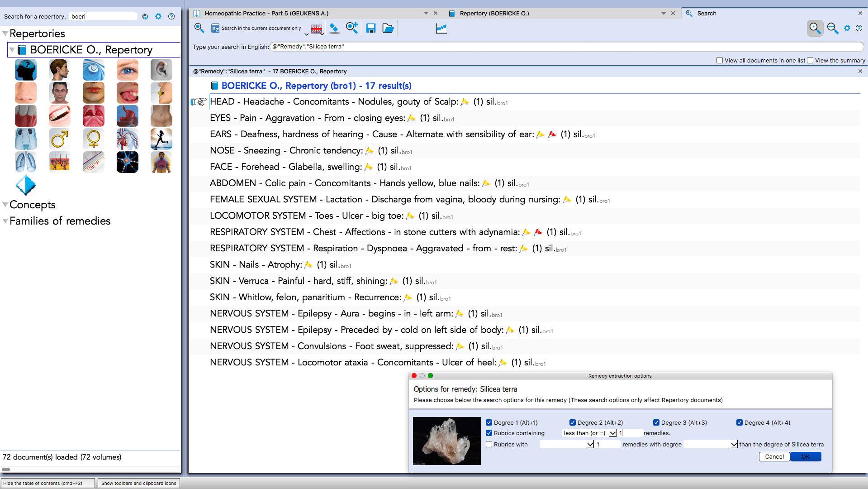Open the Circulatory system heart icon
The width and height of the screenshot is (868, 489).
128,139
